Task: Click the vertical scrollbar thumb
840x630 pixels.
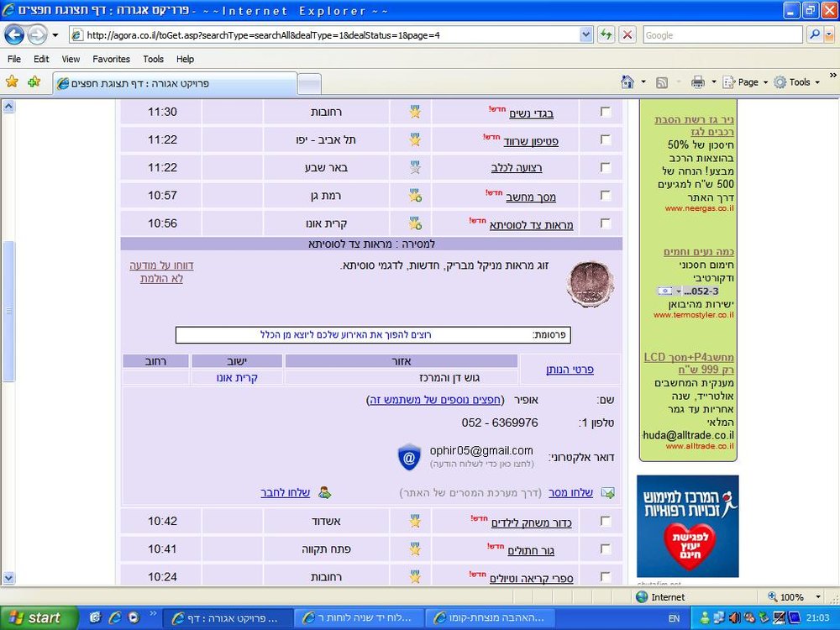Action: pos(8,312)
